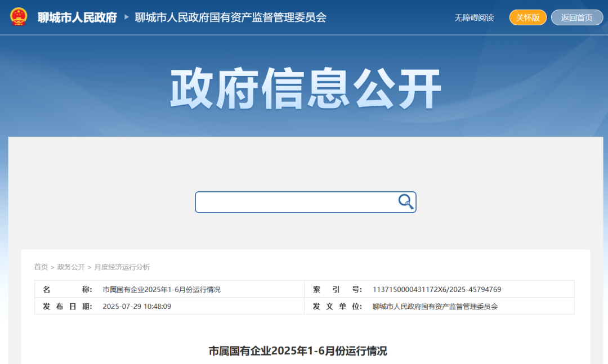
Task: Go to 首页 in the breadcrumb
Action: click(41, 267)
